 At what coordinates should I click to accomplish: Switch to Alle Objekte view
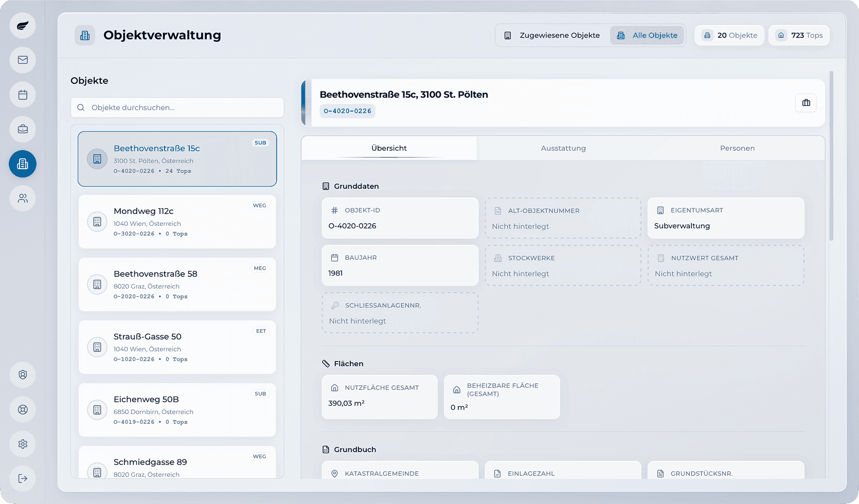point(647,35)
